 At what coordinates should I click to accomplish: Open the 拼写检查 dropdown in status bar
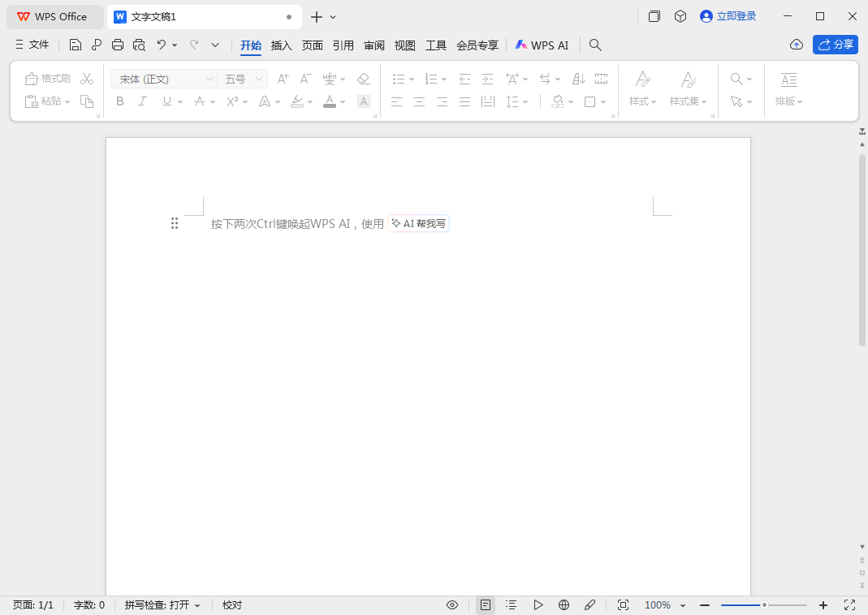tap(162, 605)
